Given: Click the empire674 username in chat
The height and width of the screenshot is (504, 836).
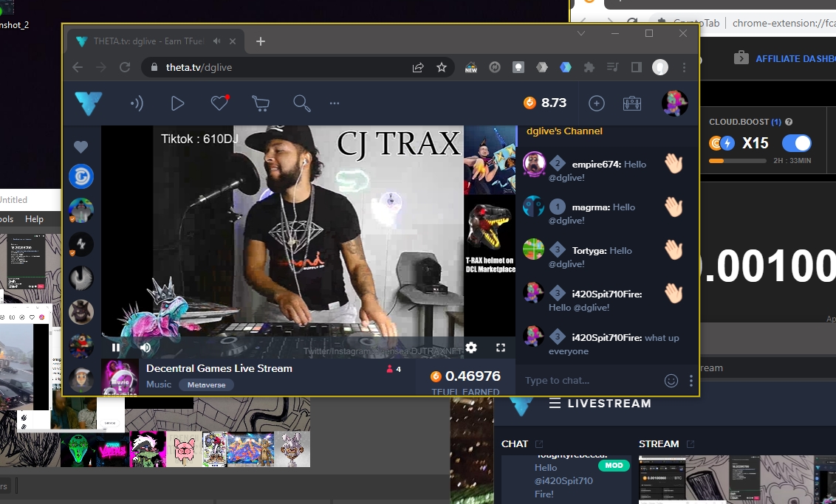Looking at the screenshot, I should tap(597, 164).
